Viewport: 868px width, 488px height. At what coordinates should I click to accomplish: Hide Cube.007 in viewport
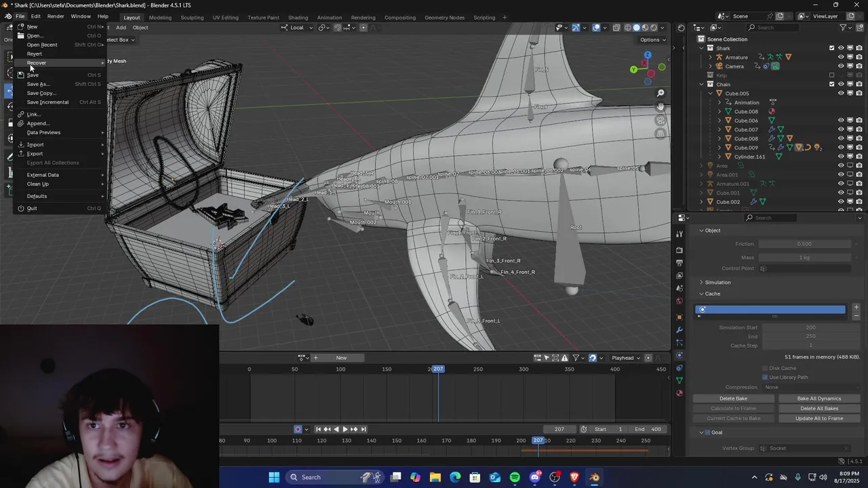841,129
